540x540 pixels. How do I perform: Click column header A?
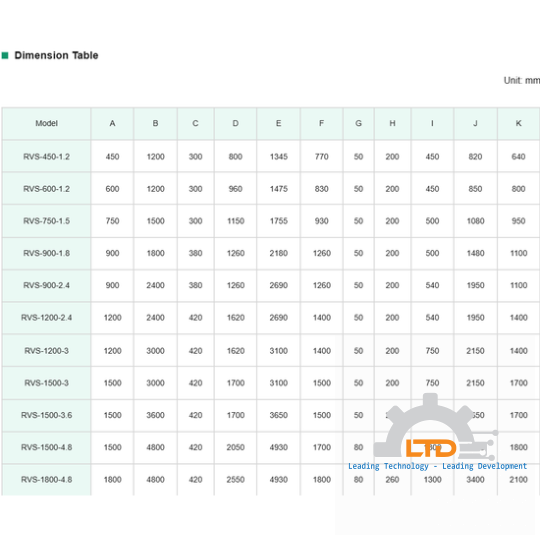pos(112,123)
